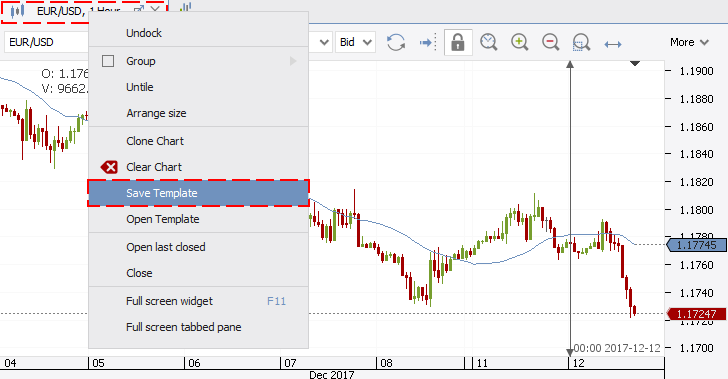
Task: Click the 1.17745 blue price marker
Action: [696, 245]
